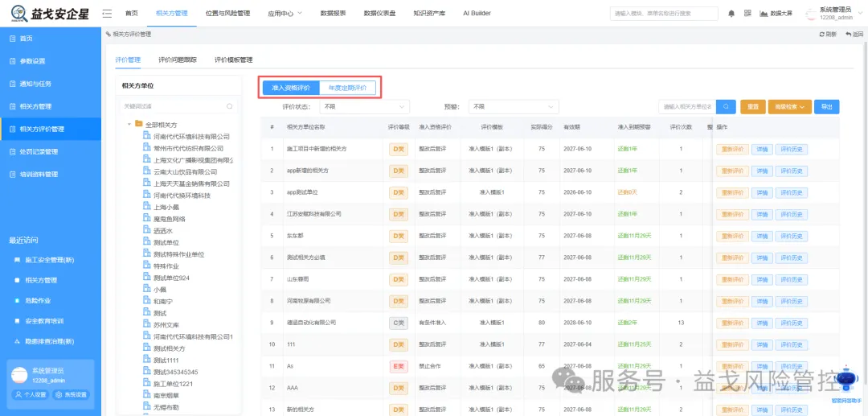Click sidebar icon next to 处罚记录管理
Image resolution: width=868 pixels, height=416 pixels.
tap(12, 151)
